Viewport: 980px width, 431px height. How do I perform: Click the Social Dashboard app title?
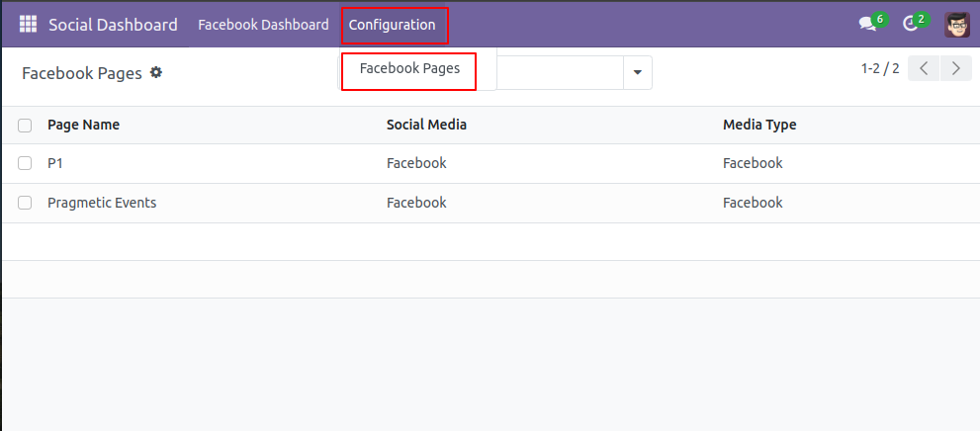113,25
